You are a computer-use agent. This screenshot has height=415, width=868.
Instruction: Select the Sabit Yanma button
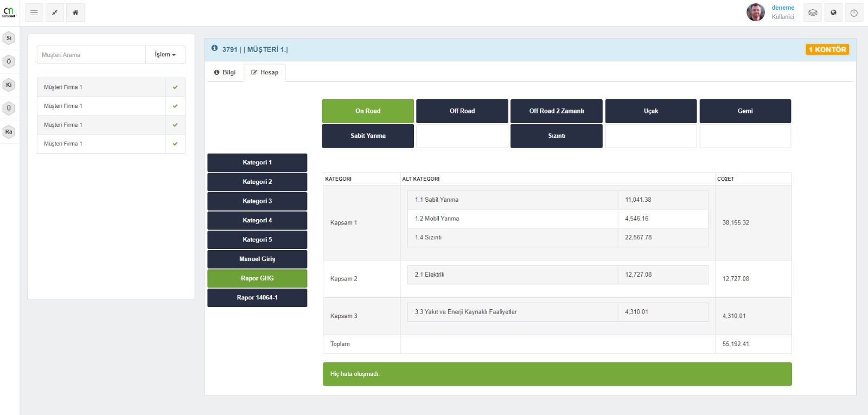(368, 136)
